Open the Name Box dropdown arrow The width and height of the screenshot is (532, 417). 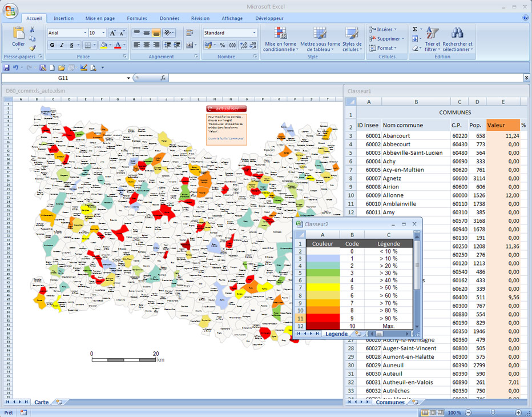tap(128, 78)
